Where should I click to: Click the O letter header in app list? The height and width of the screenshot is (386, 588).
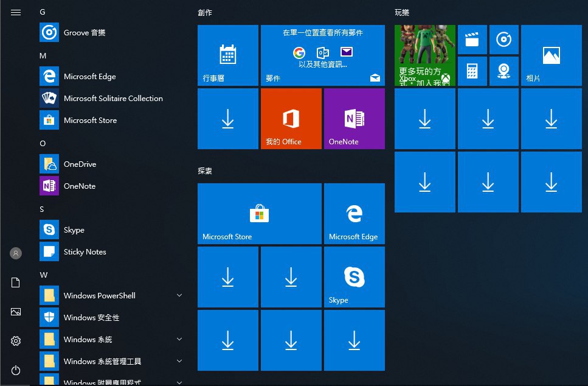[x=43, y=144]
